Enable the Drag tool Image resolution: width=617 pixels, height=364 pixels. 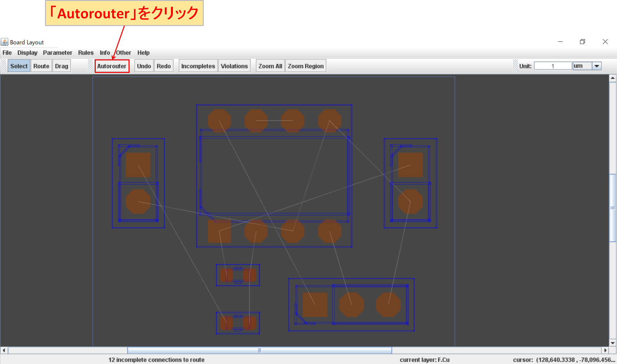tap(61, 66)
